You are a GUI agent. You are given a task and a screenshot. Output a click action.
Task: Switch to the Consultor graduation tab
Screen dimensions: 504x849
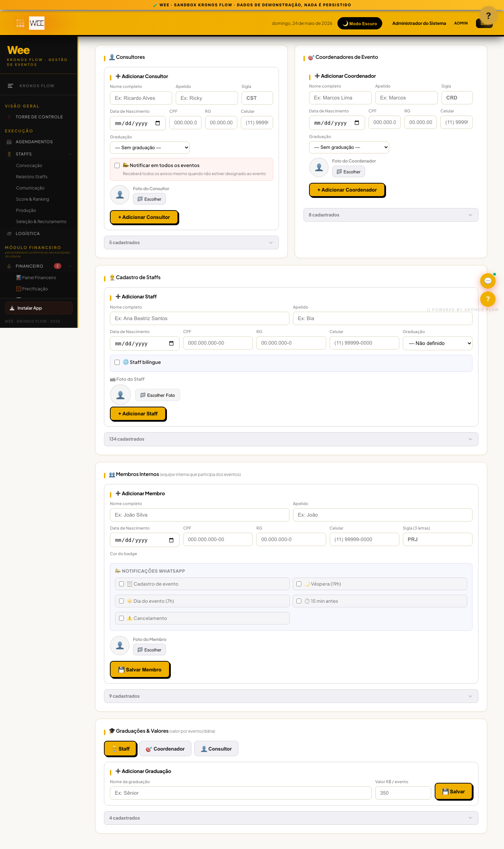216,749
